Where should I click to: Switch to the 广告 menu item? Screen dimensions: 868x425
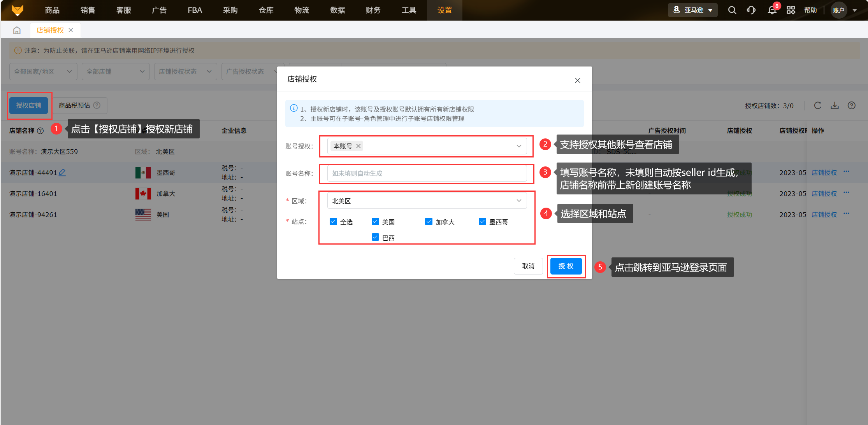coord(159,10)
